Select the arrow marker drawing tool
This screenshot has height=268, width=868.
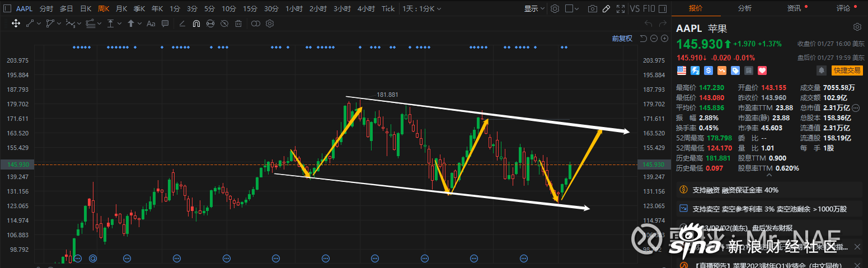tap(131, 23)
